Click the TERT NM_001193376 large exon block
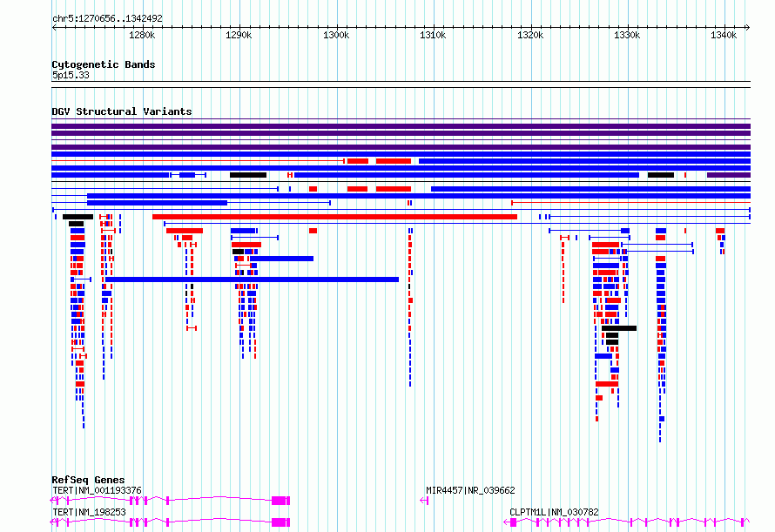This screenshot has height=532, width=775. pyautogui.click(x=280, y=501)
